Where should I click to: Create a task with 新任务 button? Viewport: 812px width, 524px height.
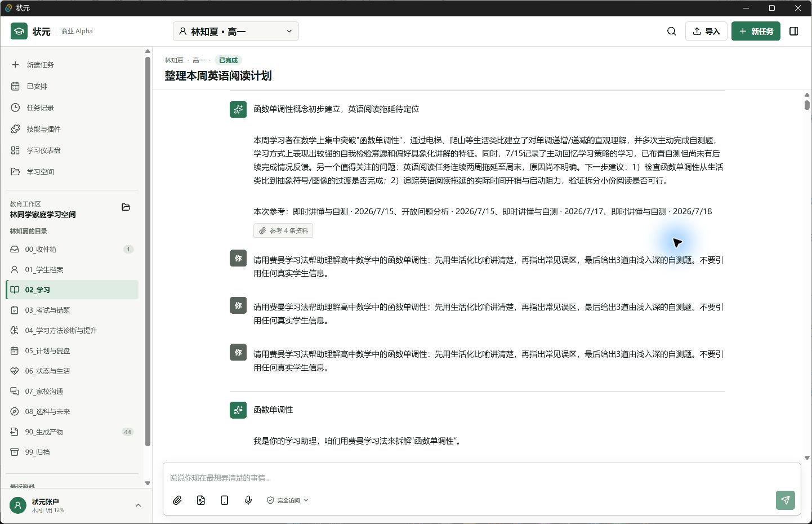[x=756, y=31]
